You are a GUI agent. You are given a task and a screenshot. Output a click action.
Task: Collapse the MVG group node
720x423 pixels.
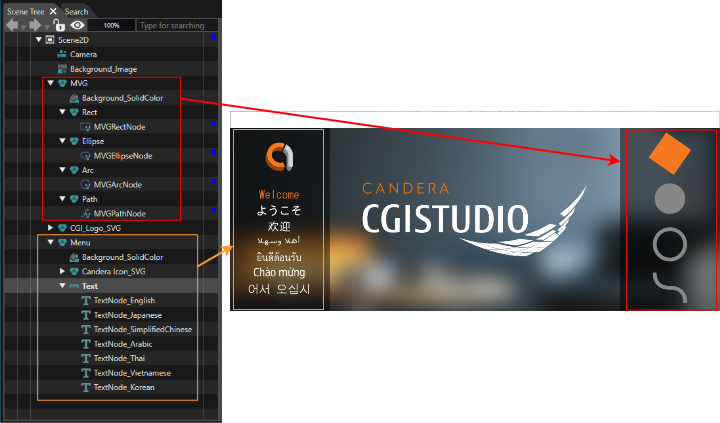51,83
